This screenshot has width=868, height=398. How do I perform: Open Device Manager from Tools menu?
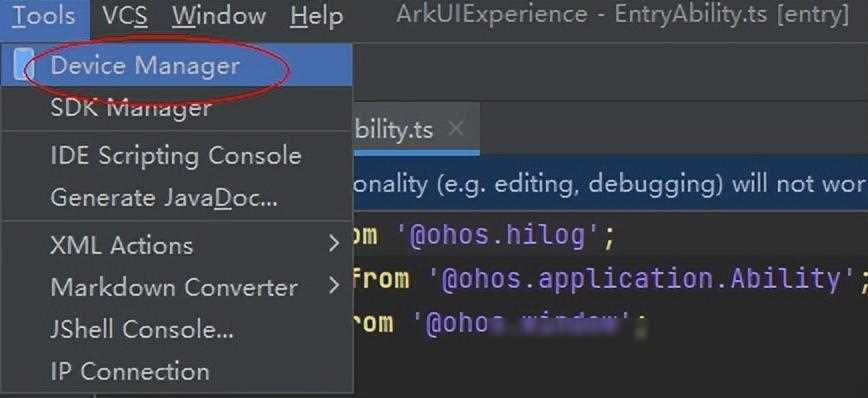177,65
